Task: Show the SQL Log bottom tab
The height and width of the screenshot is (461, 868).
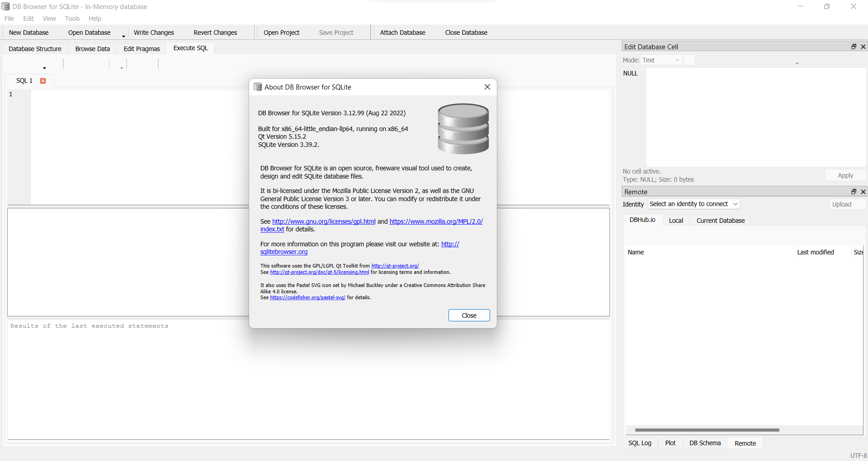Action: click(x=640, y=443)
